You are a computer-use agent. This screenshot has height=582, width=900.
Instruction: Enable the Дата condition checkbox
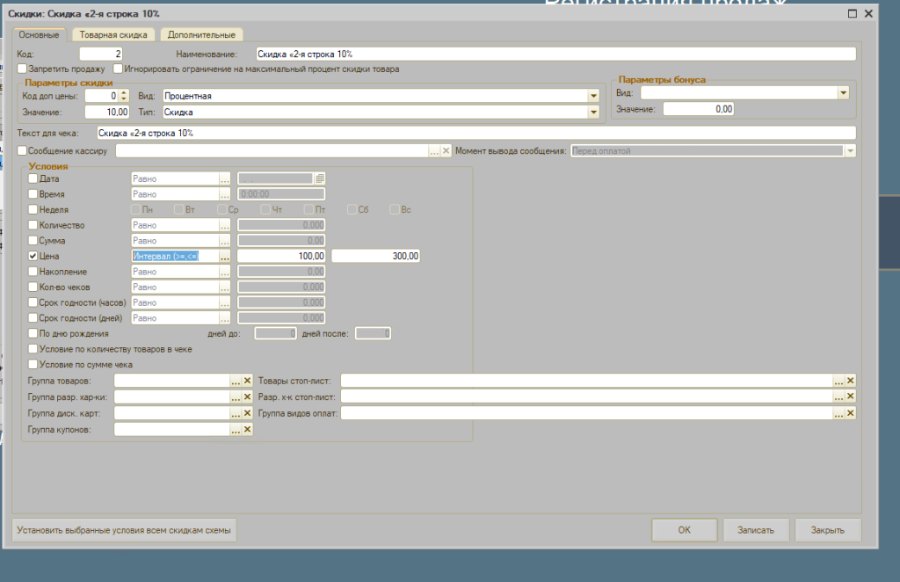tap(33, 179)
